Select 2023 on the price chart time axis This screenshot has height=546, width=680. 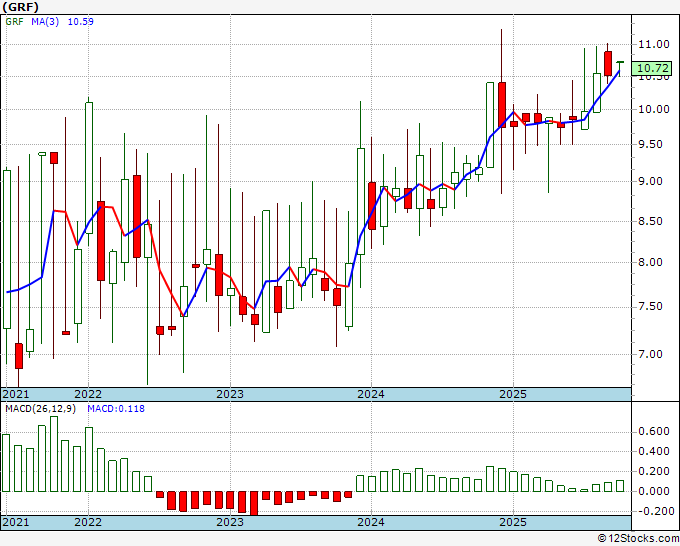pyautogui.click(x=230, y=394)
